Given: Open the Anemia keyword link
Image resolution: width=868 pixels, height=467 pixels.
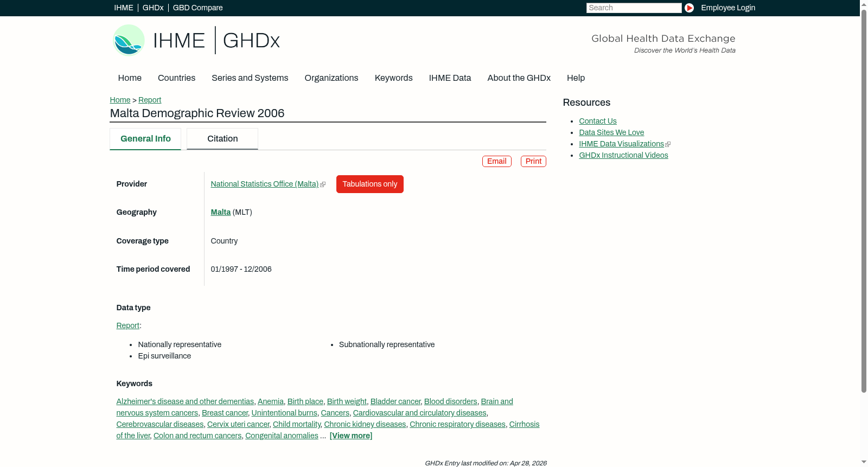Looking at the screenshot, I should pos(271,401).
